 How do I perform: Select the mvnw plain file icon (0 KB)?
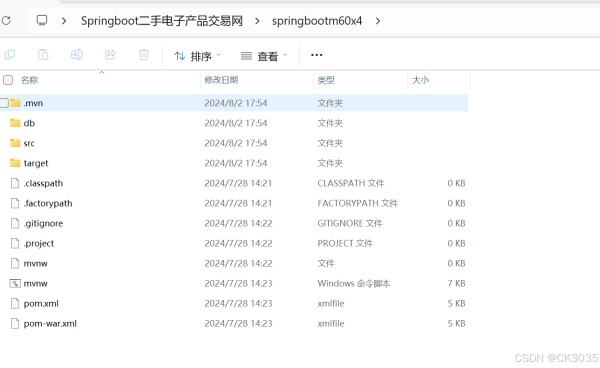[15, 263]
